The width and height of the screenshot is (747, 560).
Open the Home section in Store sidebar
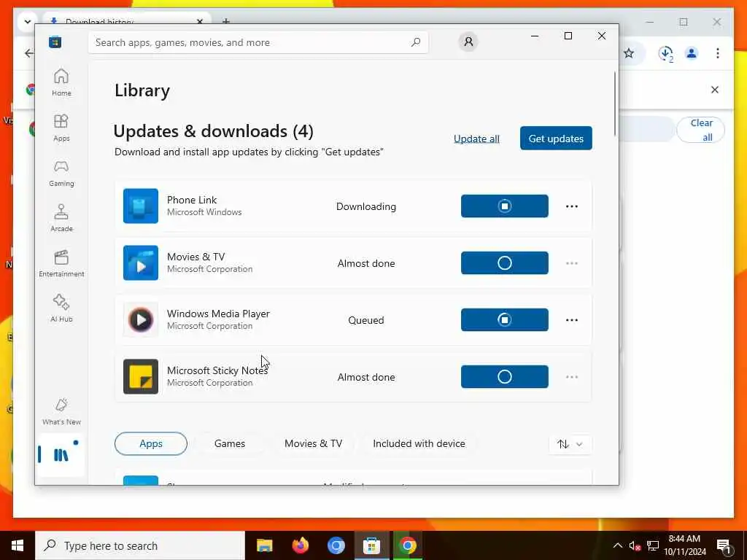coord(61,82)
